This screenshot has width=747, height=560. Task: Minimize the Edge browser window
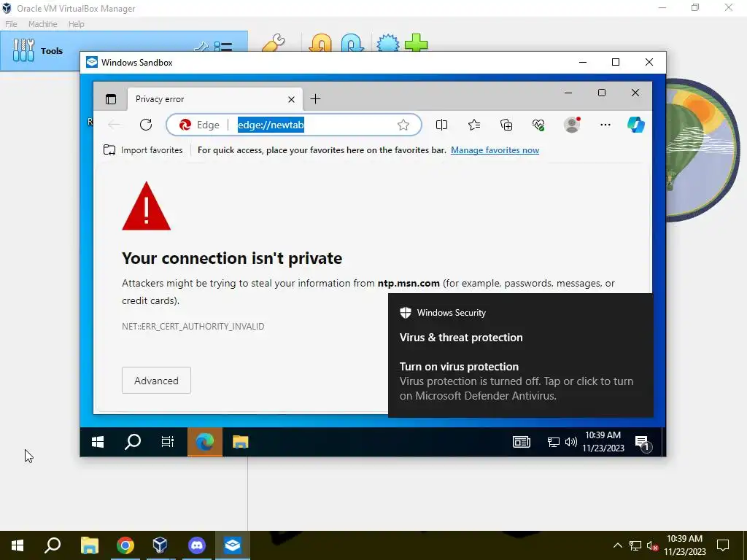point(568,93)
